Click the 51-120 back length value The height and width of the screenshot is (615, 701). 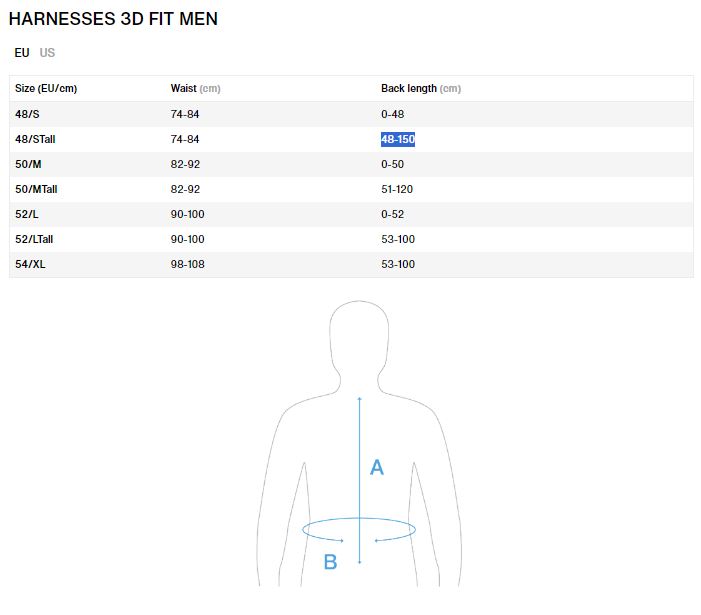click(397, 189)
